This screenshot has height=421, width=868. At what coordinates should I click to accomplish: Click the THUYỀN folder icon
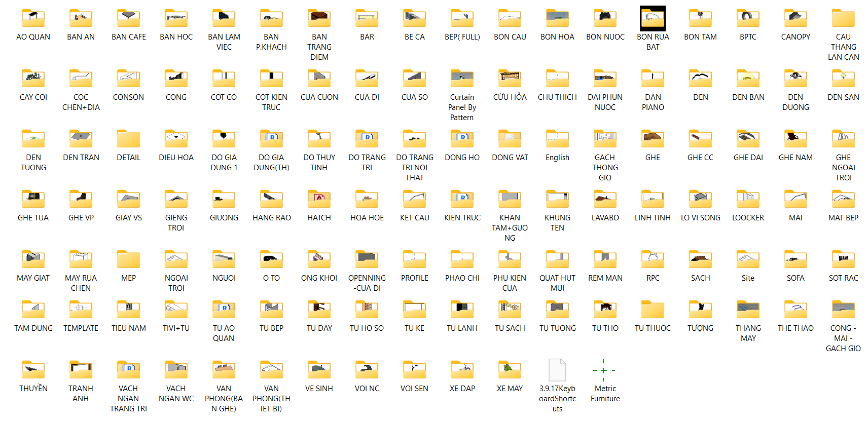pyautogui.click(x=33, y=370)
